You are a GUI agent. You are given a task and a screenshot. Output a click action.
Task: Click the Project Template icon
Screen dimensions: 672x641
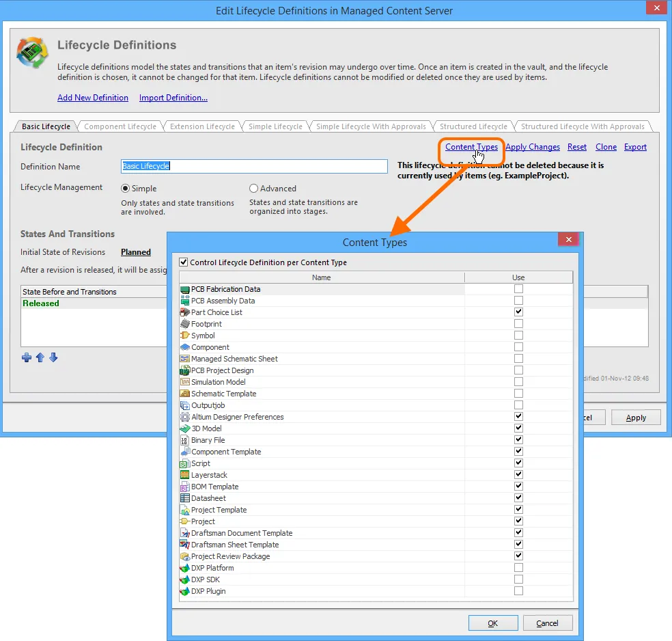pos(184,510)
